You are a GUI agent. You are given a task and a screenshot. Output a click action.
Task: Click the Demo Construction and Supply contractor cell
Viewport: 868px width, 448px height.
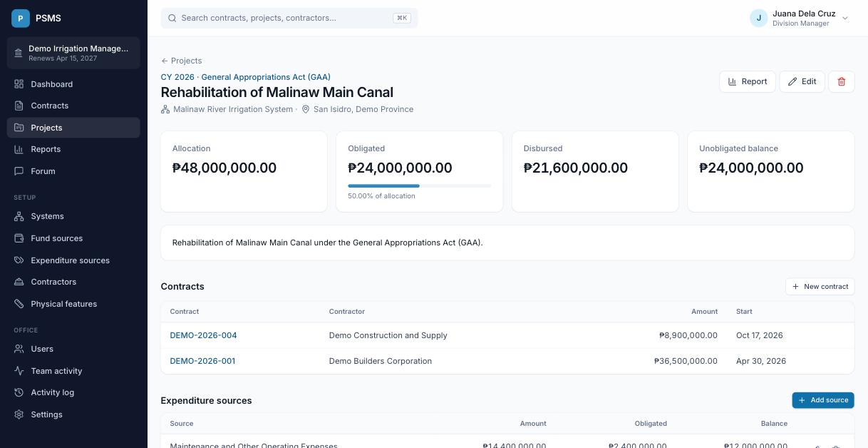[388, 335]
